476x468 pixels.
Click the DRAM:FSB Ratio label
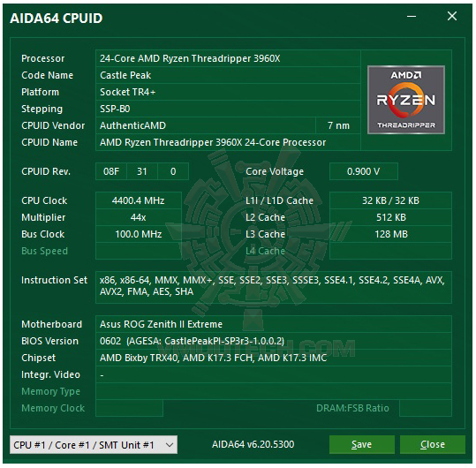click(x=352, y=408)
